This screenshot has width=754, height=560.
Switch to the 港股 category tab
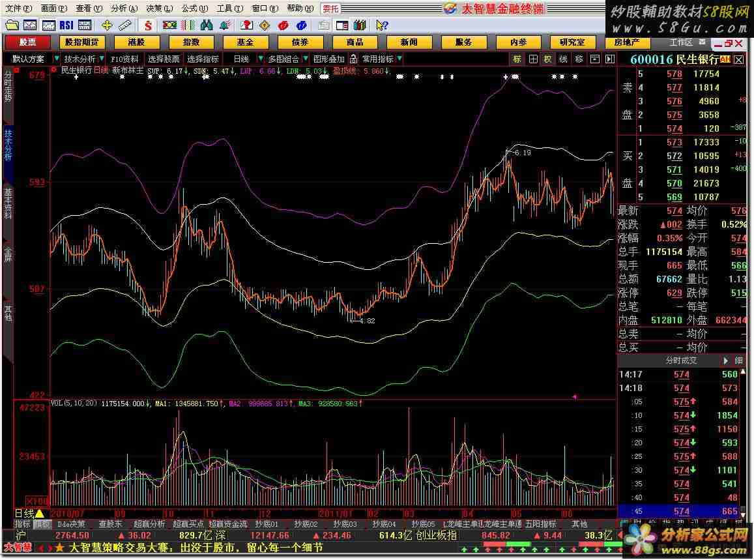136,42
